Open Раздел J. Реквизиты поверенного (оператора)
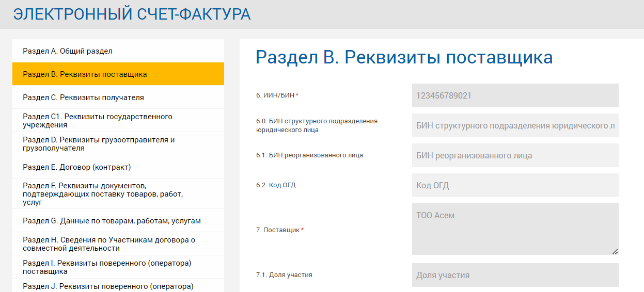This screenshot has width=644, height=292. point(118,286)
